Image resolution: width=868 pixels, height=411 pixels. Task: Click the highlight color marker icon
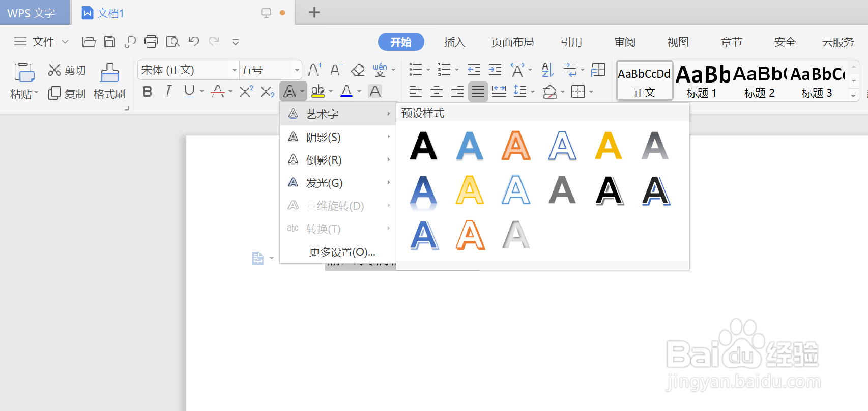(318, 92)
